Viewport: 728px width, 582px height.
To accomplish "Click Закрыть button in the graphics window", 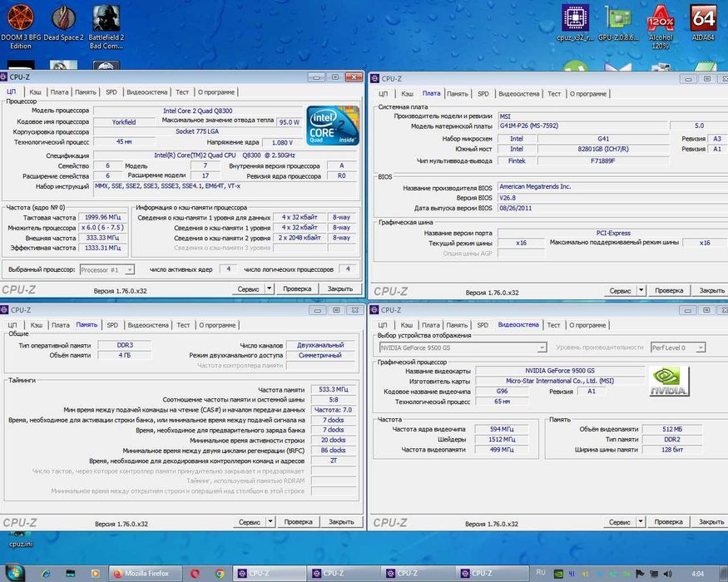I will pyautogui.click(x=711, y=521).
